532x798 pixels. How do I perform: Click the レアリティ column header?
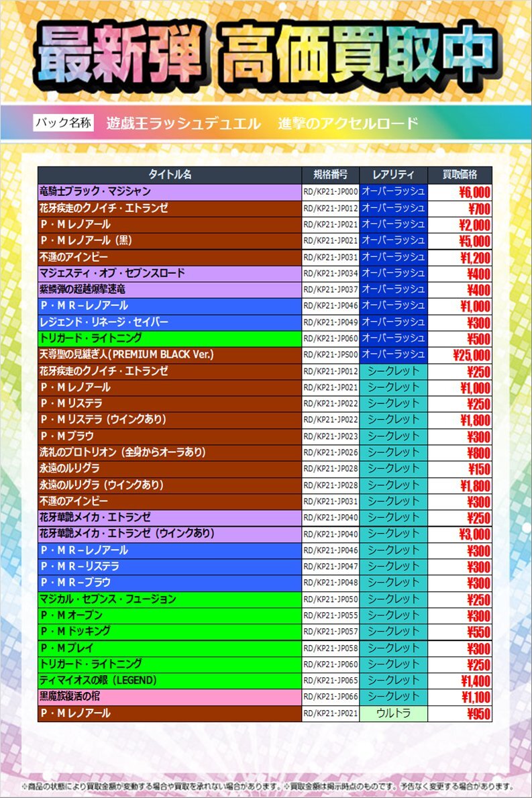(393, 174)
